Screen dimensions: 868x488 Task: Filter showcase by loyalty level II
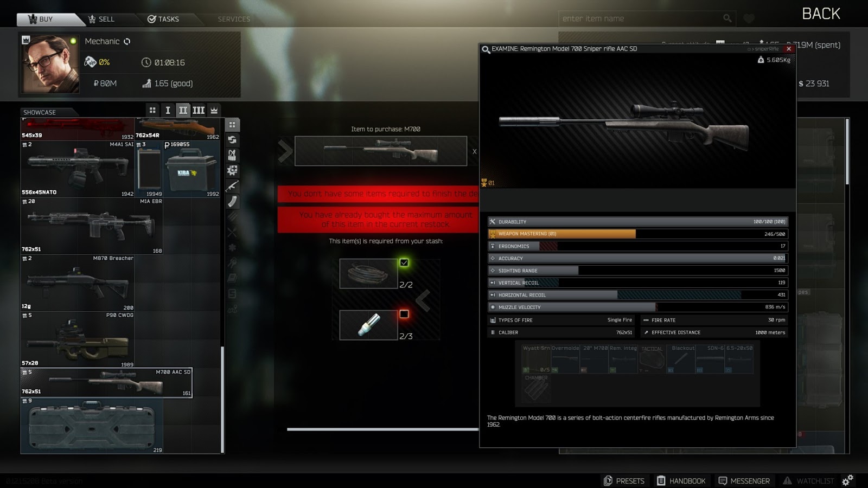pyautogui.click(x=183, y=110)
